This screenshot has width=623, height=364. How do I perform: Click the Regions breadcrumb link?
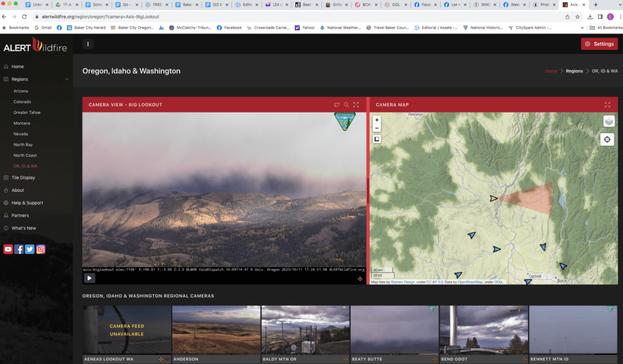pos(574,71)
